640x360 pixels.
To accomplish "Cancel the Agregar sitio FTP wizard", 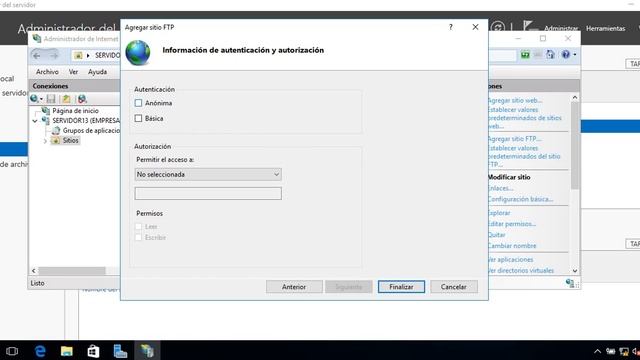I will tap(453, 287).
